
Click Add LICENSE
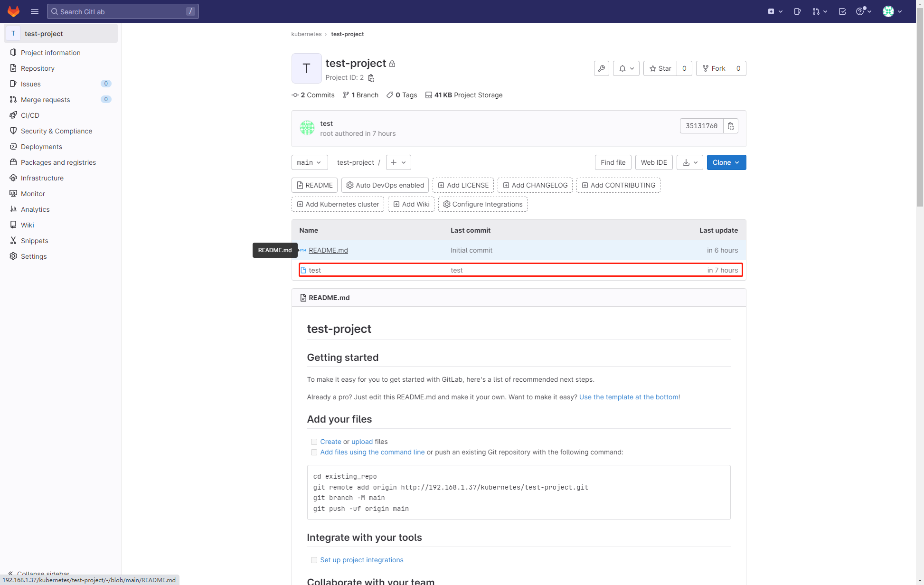click(x=463, y=185)
